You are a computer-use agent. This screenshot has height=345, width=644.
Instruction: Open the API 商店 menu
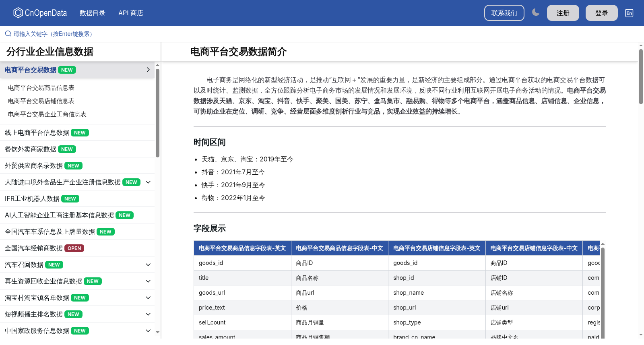(131, 13)
